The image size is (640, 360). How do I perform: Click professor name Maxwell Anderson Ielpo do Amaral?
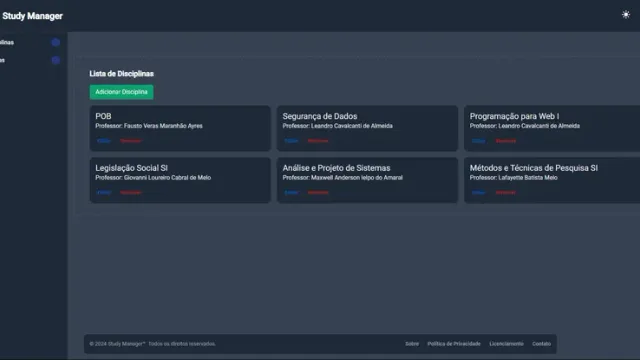tap(357, 178)
